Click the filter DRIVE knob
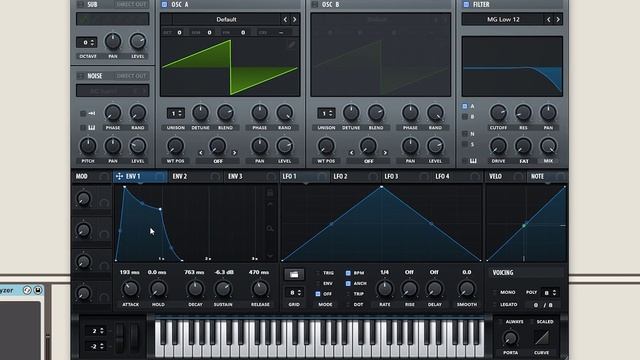640x360 pixels. coord(498,146)
